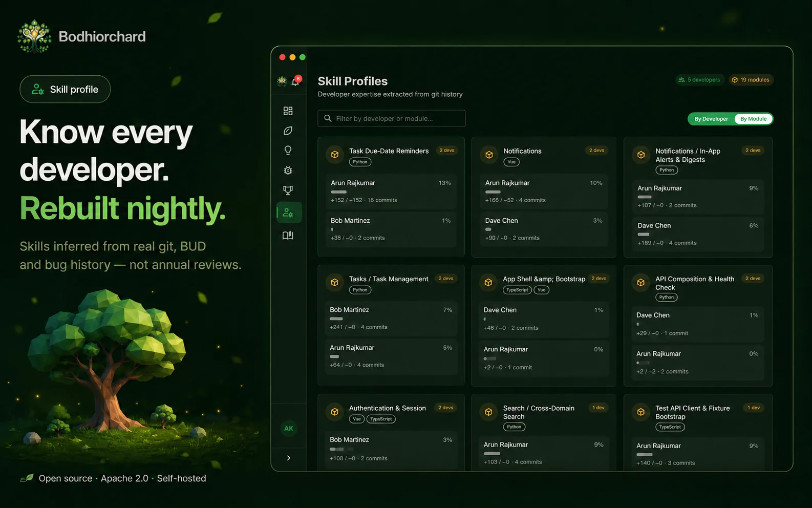Click the 5 developers chip
Screen dimensions: 812x508
tap(699, 80)
